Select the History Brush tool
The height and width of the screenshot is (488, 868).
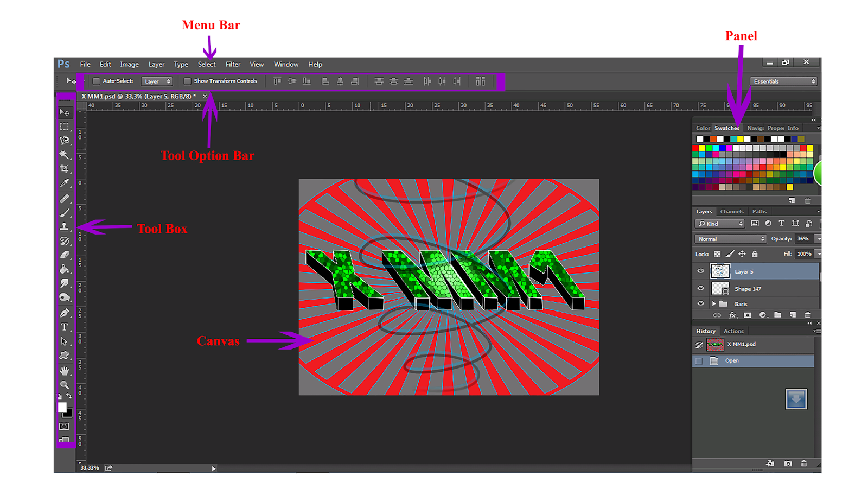[65, 241]
